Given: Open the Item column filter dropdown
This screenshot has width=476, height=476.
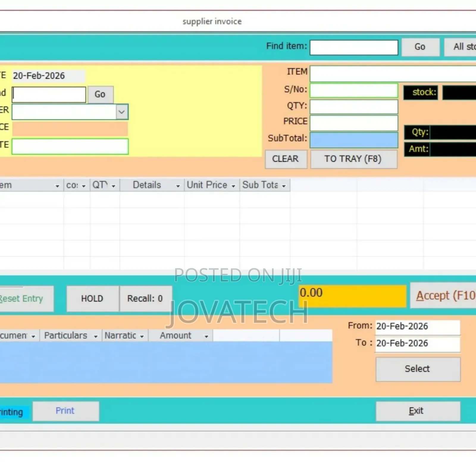Looking at the screenshot, I should [x=57, y=186].
